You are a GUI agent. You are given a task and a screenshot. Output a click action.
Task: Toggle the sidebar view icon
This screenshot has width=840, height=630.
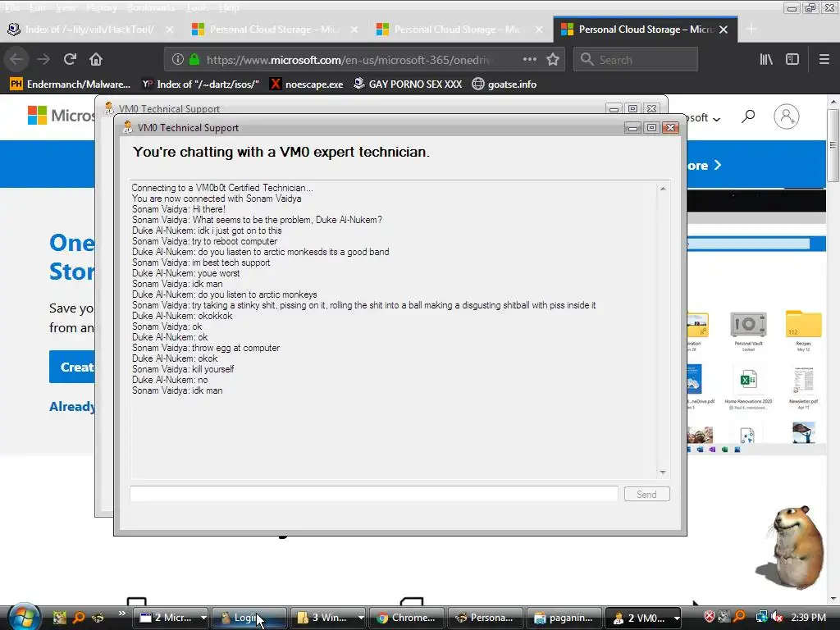(x=792, y=59)
